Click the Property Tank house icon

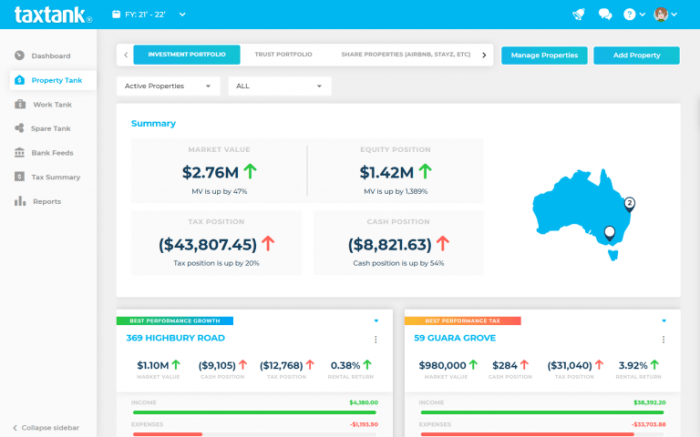pos(19,80)
